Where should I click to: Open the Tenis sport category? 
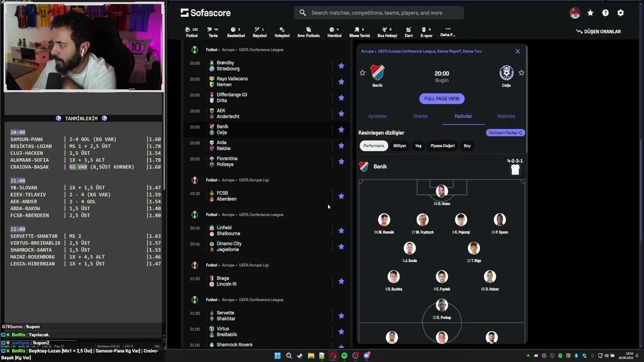tap(213, 32)
